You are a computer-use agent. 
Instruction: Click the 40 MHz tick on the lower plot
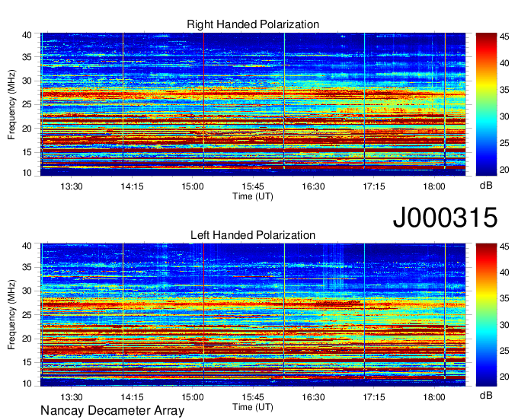coord(27,246)
